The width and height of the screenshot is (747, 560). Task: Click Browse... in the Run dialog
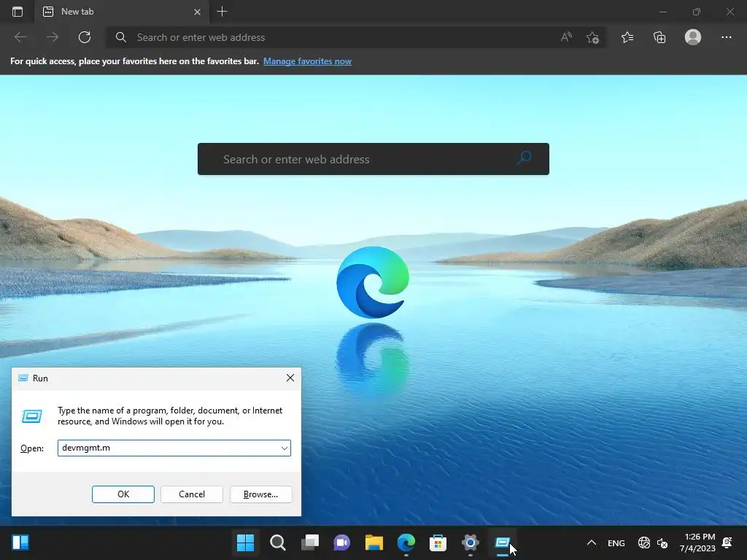coord(260,494)
